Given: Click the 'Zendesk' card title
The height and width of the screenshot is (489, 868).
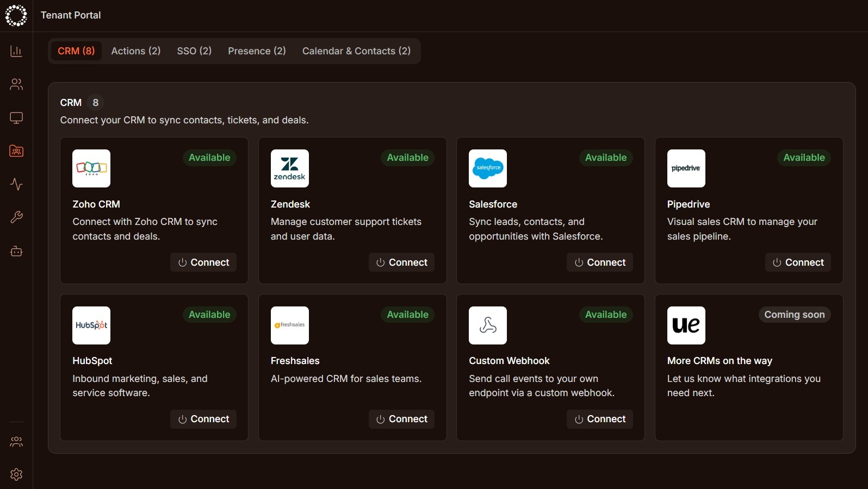Looking at the screenshot, I should (290, 204).
